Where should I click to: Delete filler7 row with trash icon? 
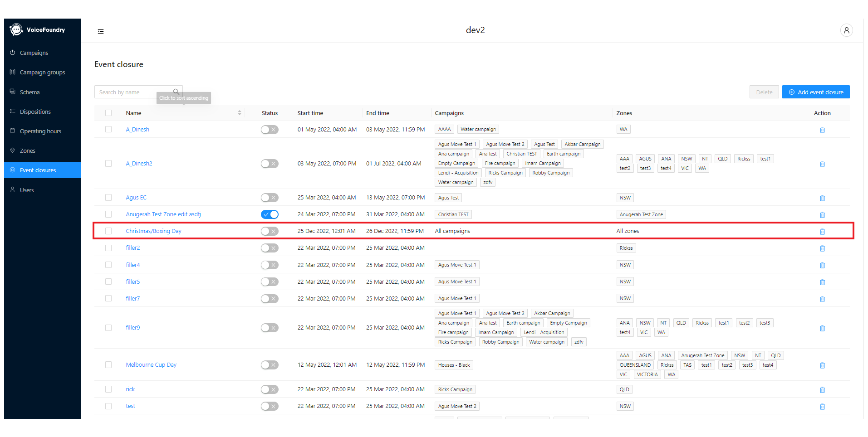(x=822, y=299)
